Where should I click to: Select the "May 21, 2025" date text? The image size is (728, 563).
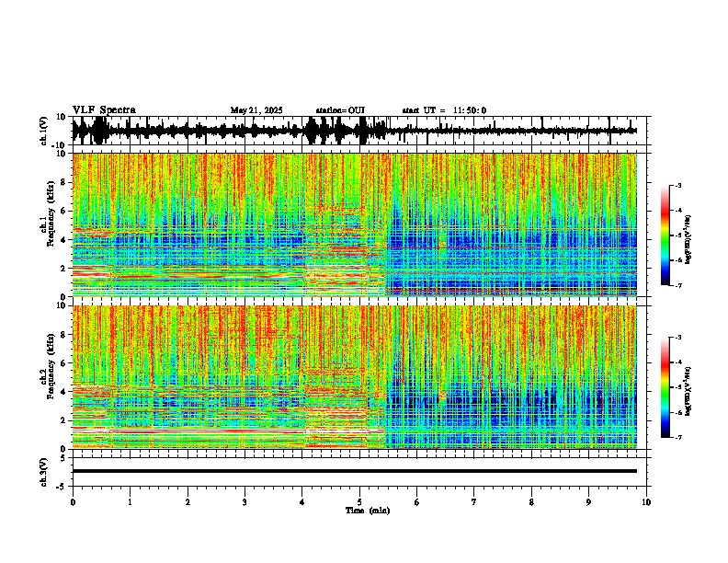[x=256, y=110]
